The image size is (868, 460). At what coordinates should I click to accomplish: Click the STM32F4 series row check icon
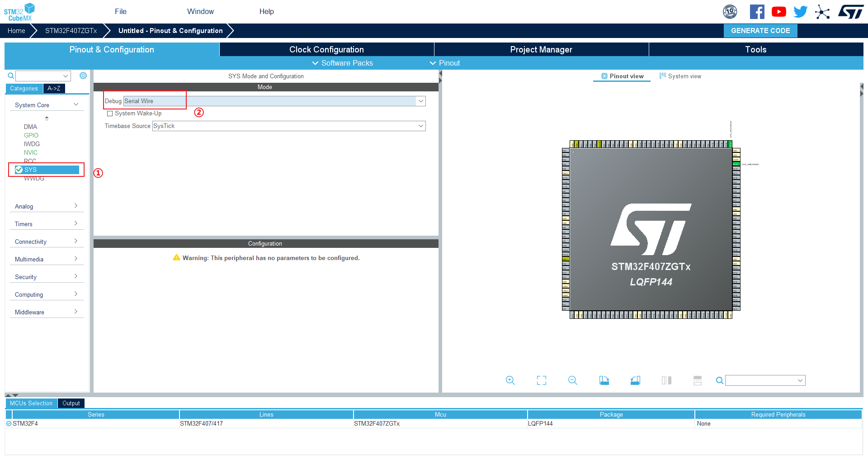(9, 424)
